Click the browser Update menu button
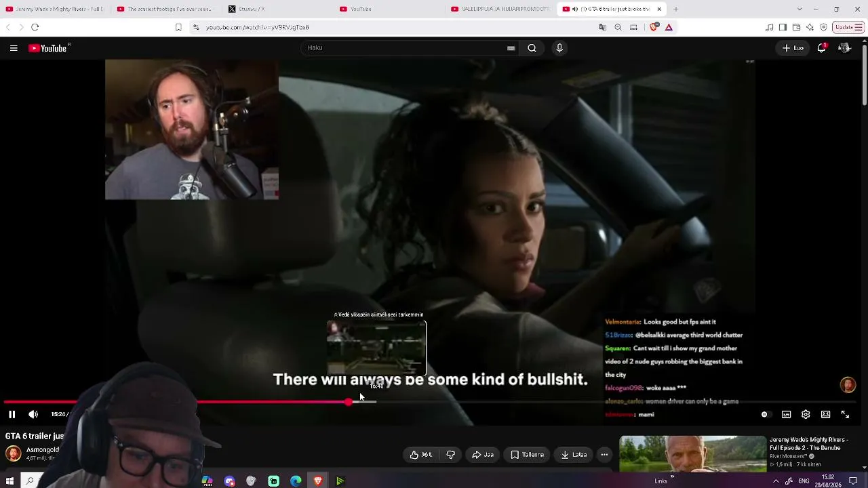 click(849, 27)
